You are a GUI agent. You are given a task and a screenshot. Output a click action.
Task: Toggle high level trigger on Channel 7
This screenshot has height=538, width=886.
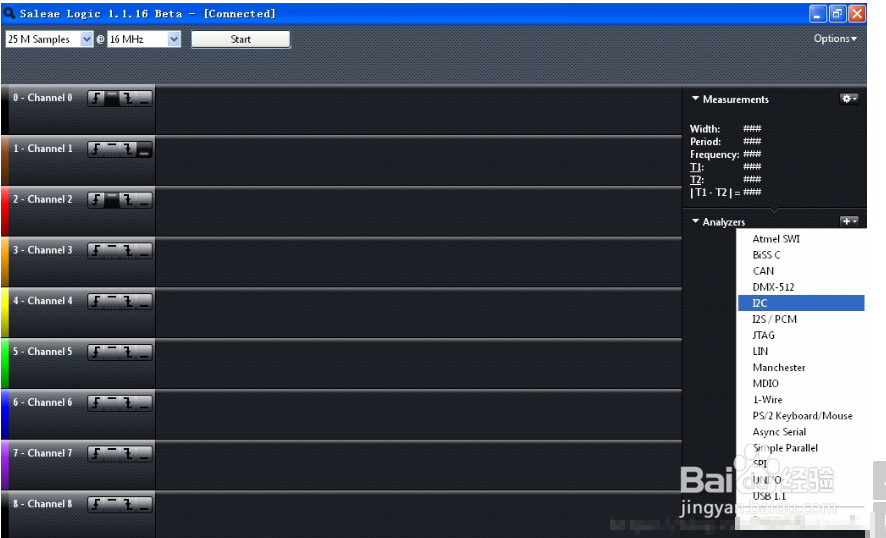(x=112, y=454)
